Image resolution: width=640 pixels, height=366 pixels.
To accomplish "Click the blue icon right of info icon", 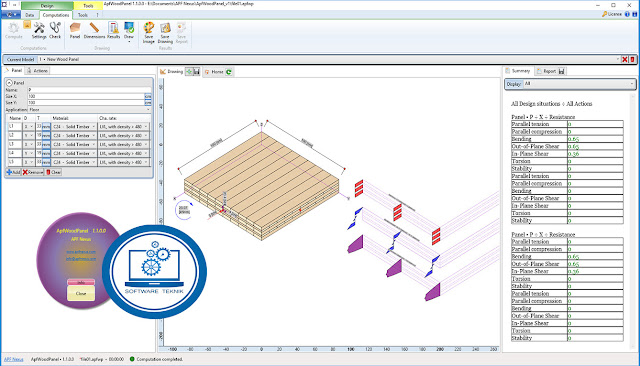I will click(635, 14).
